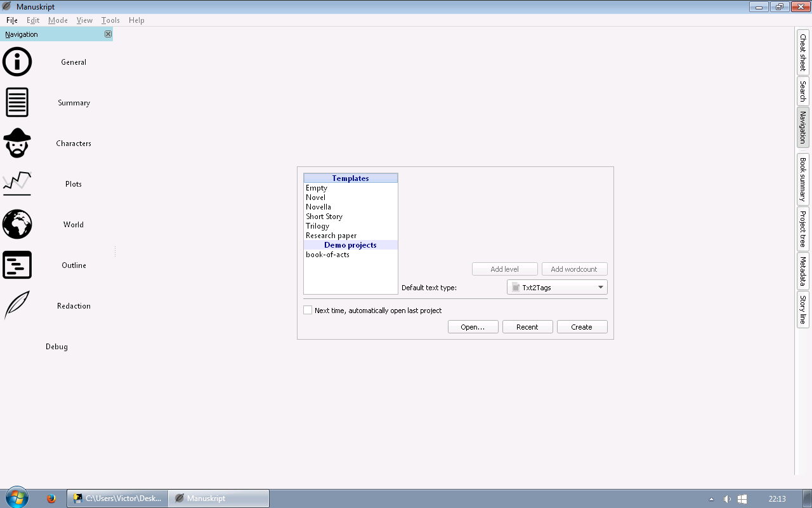Click the taskbar clock showing 22:13
This screenshot has height=508, width=812.
[x=777, y=499]
